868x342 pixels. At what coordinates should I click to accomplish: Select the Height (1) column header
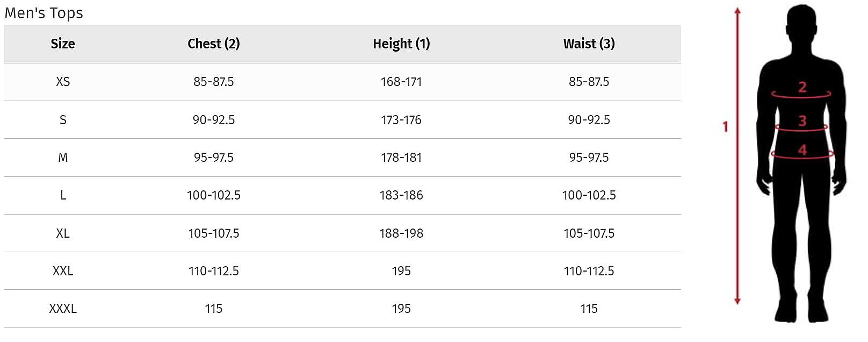click(401, 44)
